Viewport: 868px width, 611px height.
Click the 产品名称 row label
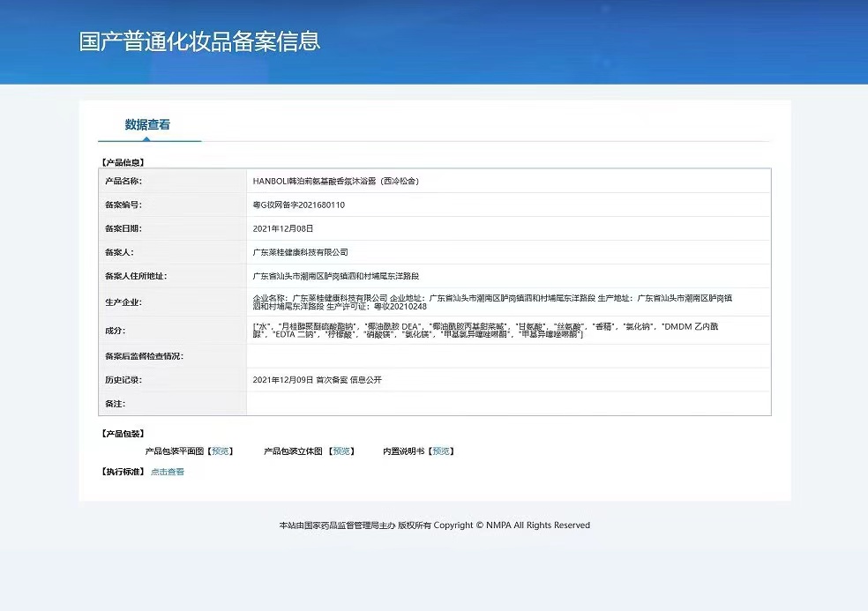pyautogui.click(x=123, y=181)
